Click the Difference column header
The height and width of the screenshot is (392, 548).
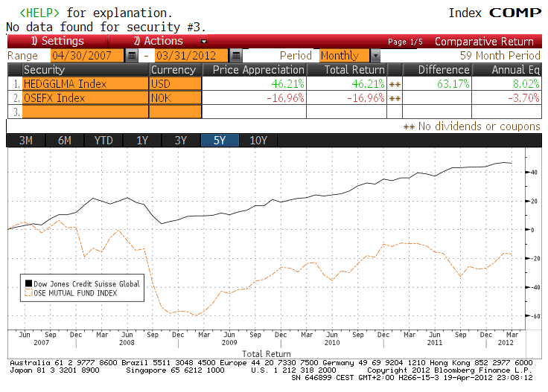[437, 70]
